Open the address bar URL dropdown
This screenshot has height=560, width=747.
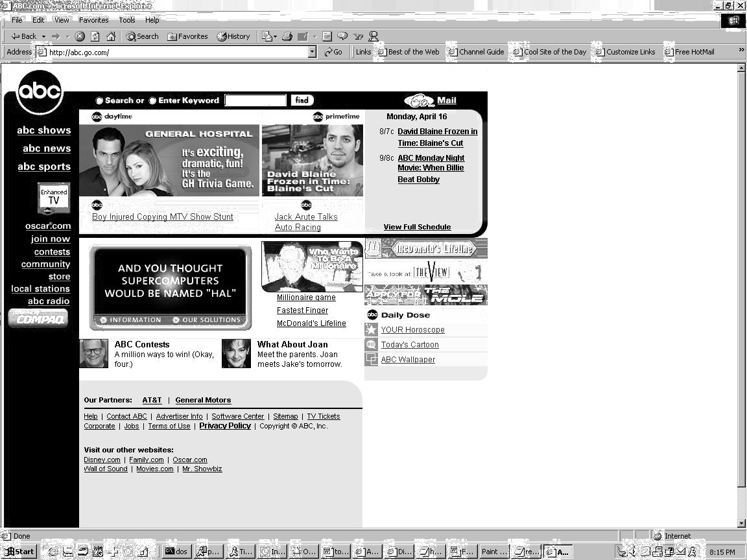click(x=313, y=52)
